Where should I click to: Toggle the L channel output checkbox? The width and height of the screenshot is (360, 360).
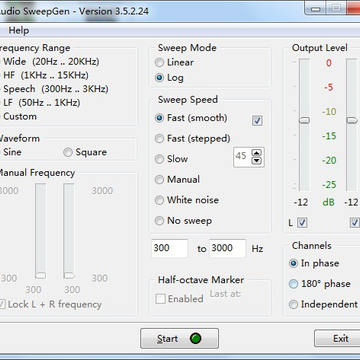[x=302, y=223]
